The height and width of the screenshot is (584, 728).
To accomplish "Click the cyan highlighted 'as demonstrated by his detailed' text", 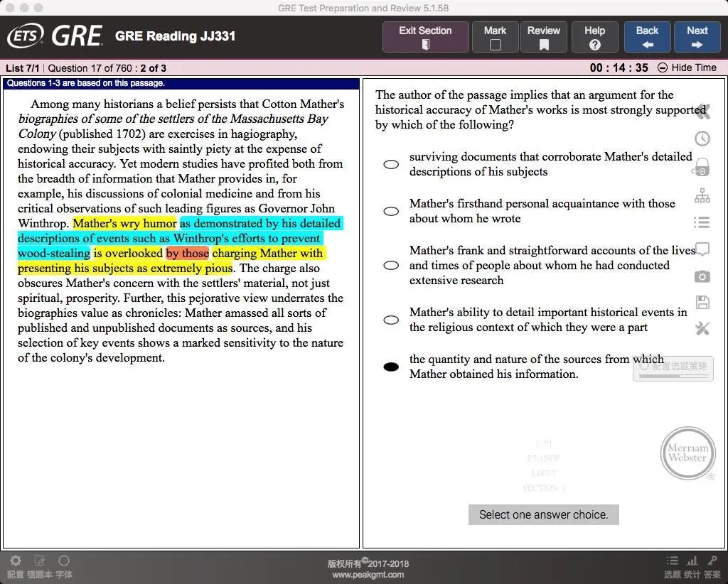I will coord(260,224).
